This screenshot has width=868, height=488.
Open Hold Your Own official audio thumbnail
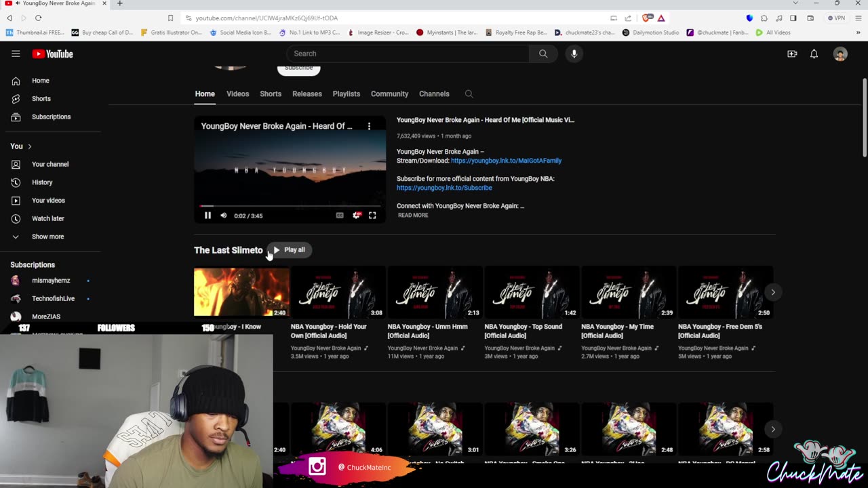pyautogui.click(x=338, y=292)
